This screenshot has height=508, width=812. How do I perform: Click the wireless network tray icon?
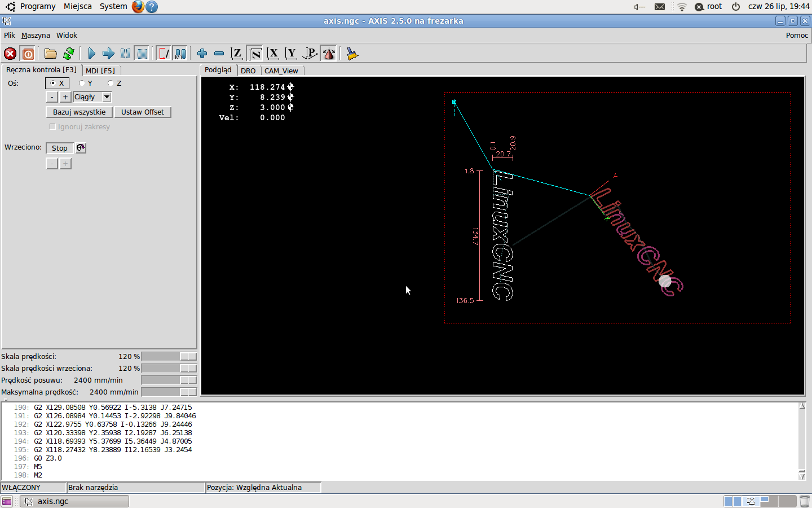(x=682, y=7)
